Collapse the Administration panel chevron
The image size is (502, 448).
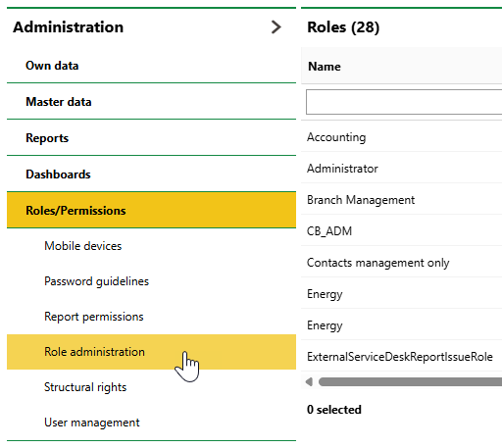click(x=276, y=27)
